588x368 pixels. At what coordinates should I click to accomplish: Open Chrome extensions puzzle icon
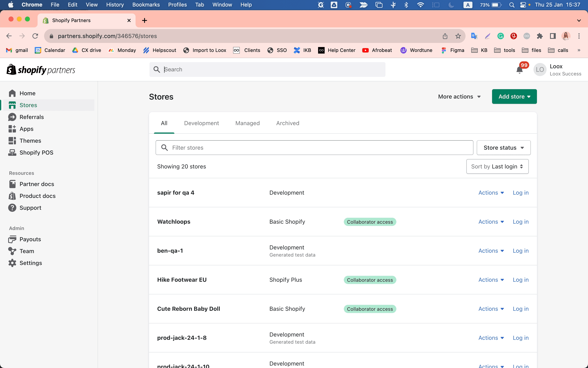tap(540, 36)
